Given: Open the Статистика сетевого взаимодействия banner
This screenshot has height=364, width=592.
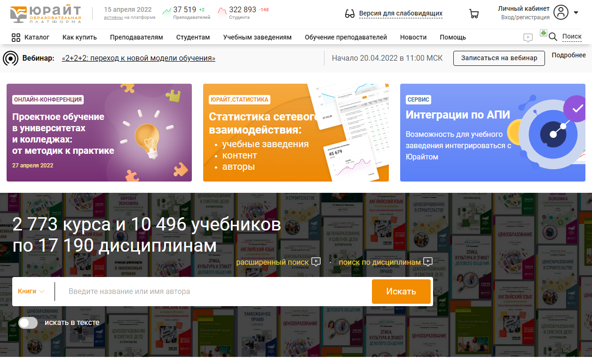Looking at the screenshot, I should (x=296, y=133).
